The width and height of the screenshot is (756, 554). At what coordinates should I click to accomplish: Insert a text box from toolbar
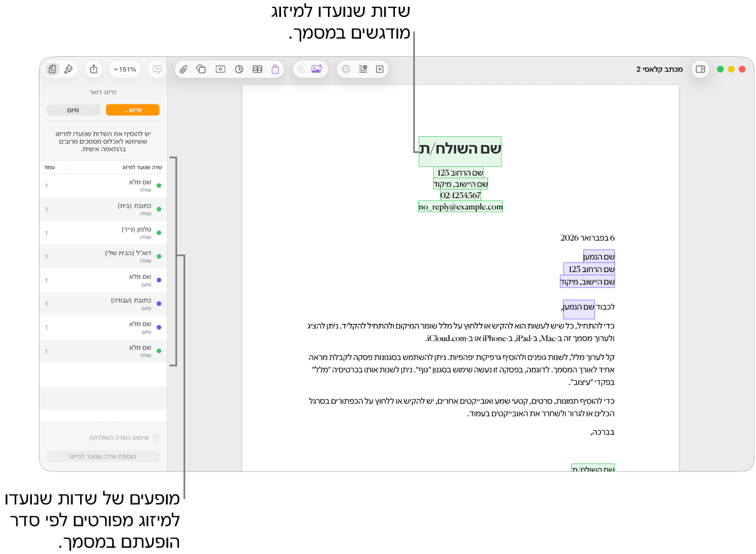pyautogui.click(x=220, y=69)
